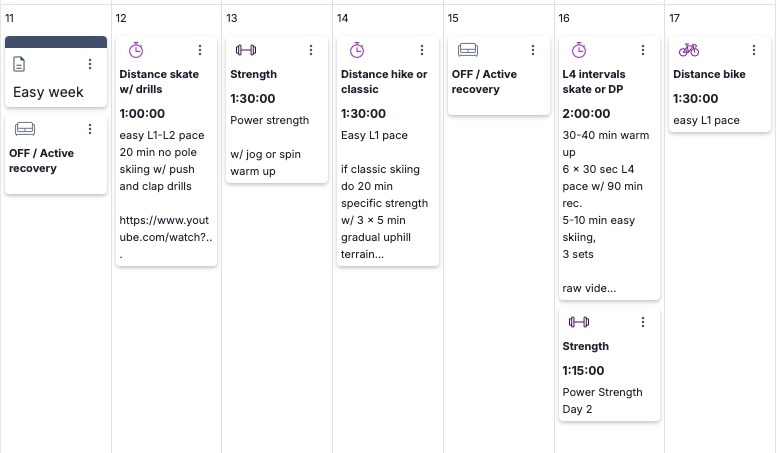The image size is (782, 453).
Task: Open three-dot menu for Distance skate w/ drills
Action: coord(200,50)
